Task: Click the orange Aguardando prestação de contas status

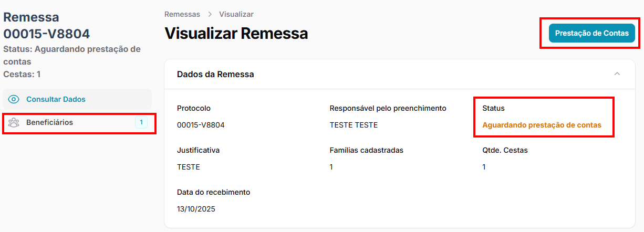Action: [542, 125]
